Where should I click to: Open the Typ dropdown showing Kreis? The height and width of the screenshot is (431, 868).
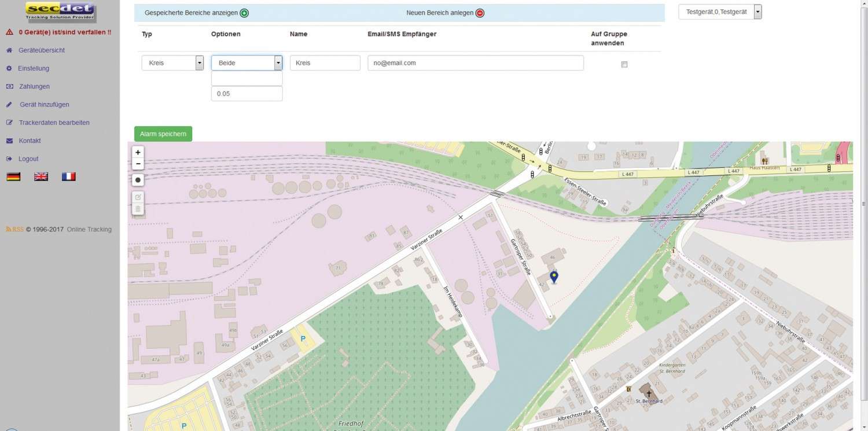tap(172, 63)
